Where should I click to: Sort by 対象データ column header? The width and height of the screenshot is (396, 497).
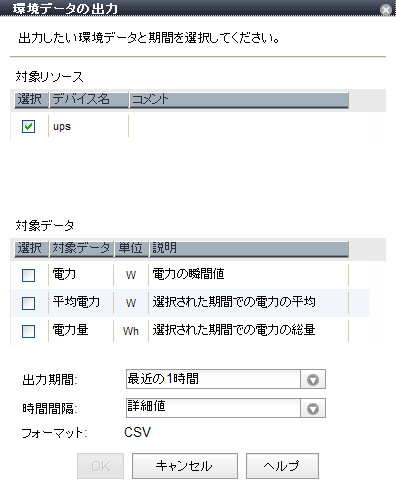coord(82,249)
